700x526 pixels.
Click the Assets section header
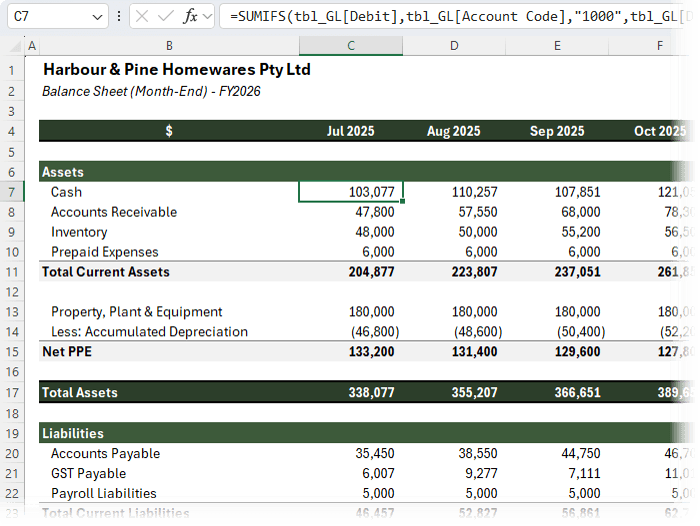[62, 172]
